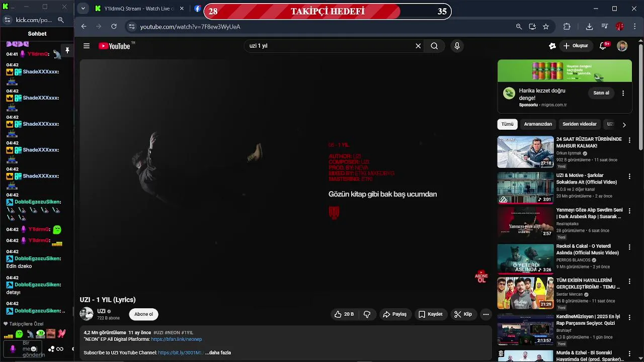The width and height of the screenshot is (644, 362).
Task: Show more filter chips with right chevron
Action: (x=624, y=125)
